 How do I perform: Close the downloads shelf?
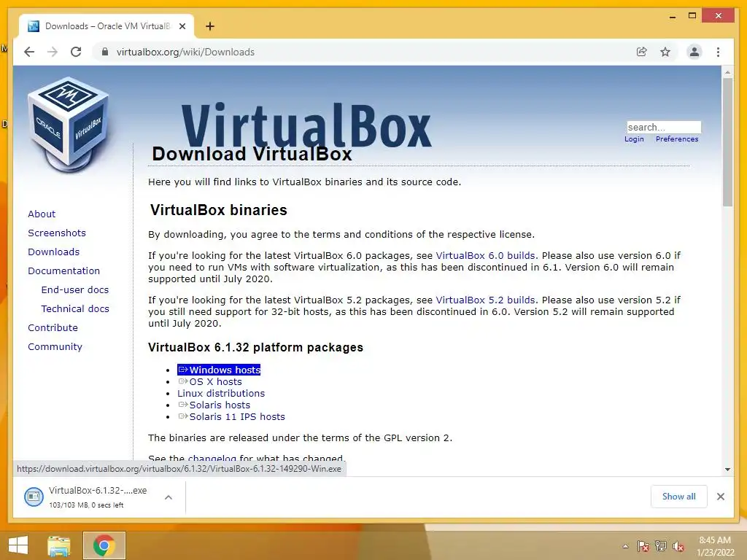click(x=720, y=497)
